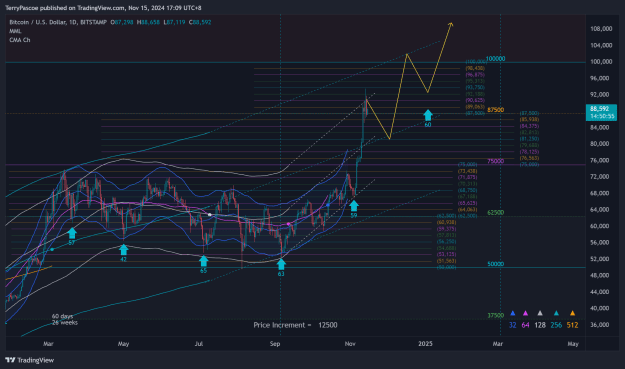Click the 26 weeks label
This screenshot has height=369, width=625.
(65, 322)
